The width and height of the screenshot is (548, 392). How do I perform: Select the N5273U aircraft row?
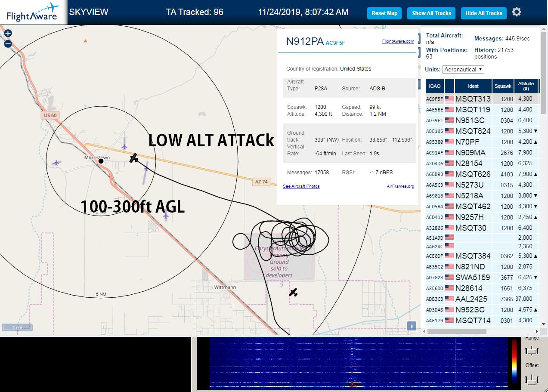[x=482, y=185]
